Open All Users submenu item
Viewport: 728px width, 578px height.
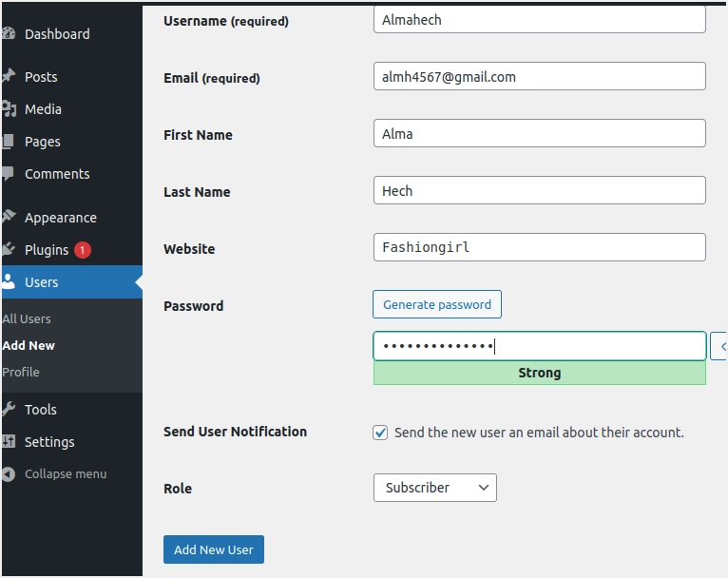click(27, 319)
